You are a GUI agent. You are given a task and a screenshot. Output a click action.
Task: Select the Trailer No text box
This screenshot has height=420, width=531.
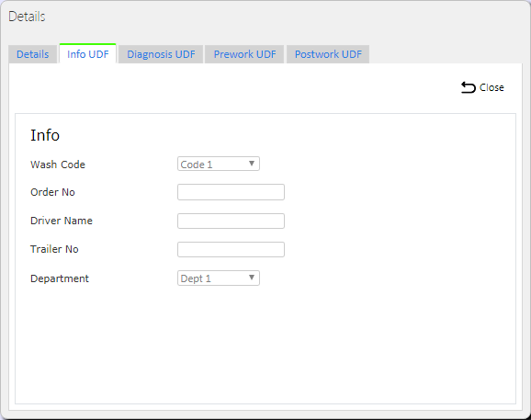point(231,249)
